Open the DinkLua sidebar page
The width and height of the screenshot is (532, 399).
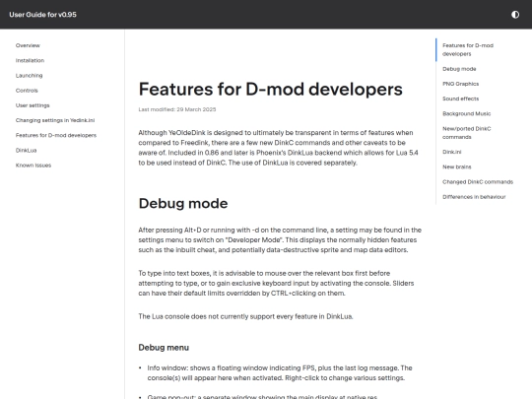[x=27, y=151]
